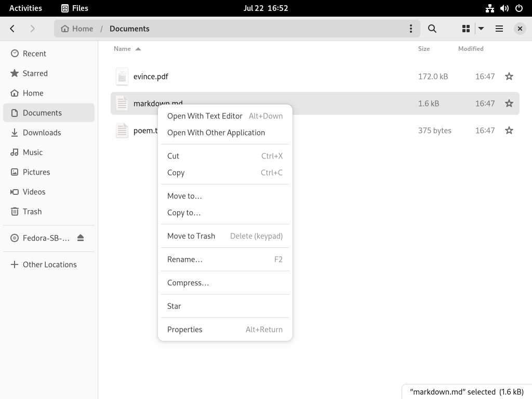Image resolution: width=532 pixels, height=399 pixels.
Task: Go to Home in the sidebar
Action: [x=49, y=93]
